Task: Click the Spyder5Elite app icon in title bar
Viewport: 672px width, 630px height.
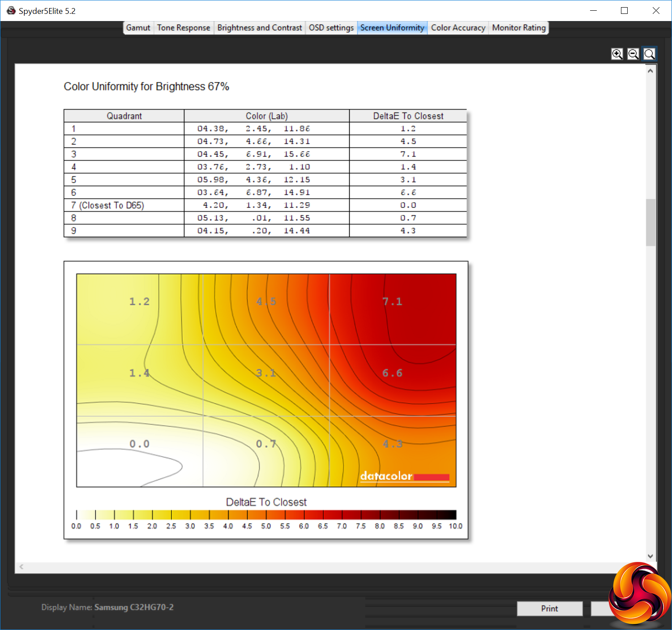Action: point(11,11)
